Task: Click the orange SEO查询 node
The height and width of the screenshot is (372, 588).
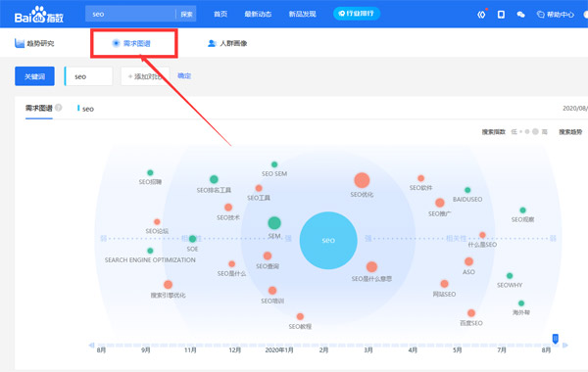Action: pyautogui.click(x=268, y=256)
